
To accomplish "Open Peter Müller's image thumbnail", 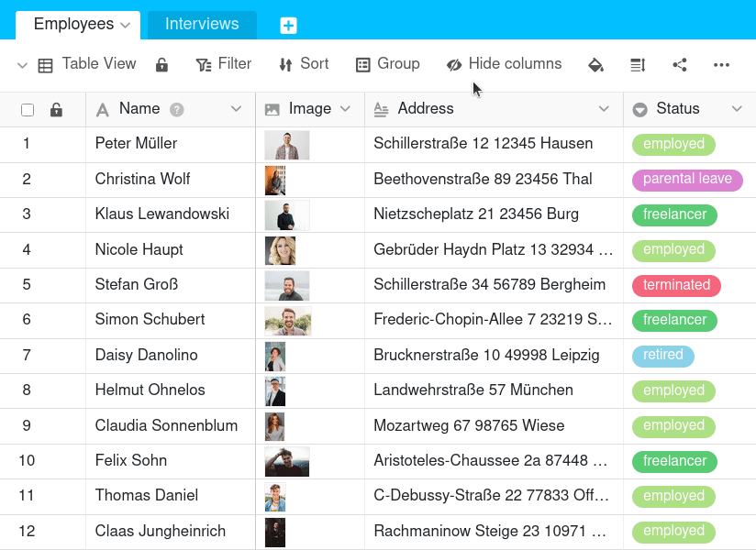I will click(287, 145).
